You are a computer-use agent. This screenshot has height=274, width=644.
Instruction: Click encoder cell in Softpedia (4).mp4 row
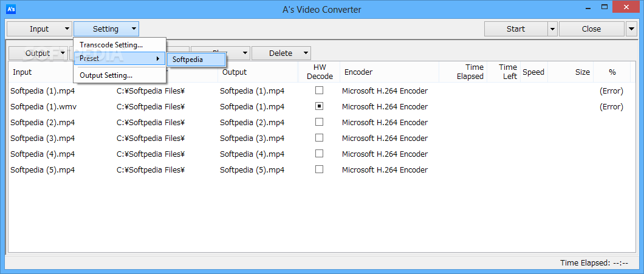coord(385,154)
